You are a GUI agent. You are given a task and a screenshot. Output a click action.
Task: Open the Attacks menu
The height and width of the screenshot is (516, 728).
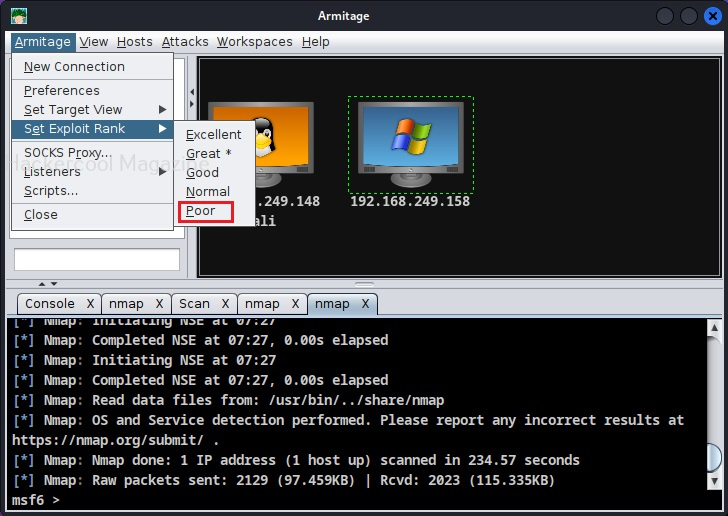tap(185, 42)
